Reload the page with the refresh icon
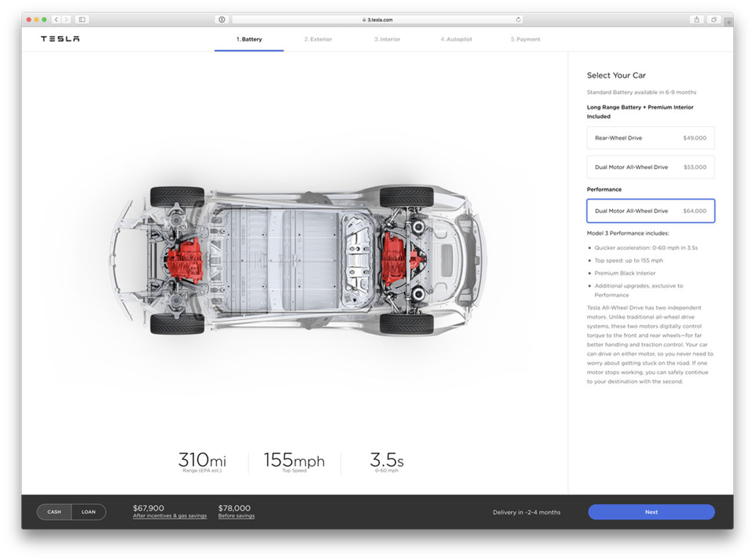 tap(518, 19)
